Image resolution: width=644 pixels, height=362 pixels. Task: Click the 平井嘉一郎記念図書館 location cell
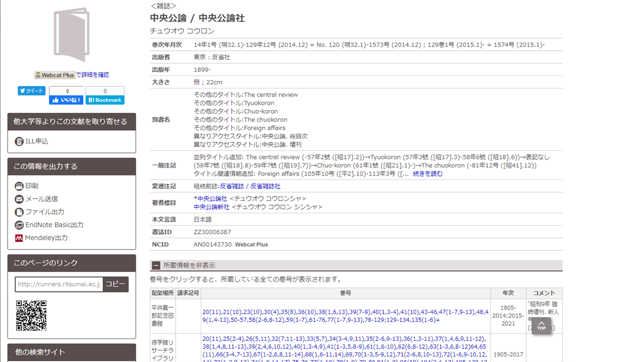[x=163, y=316]
